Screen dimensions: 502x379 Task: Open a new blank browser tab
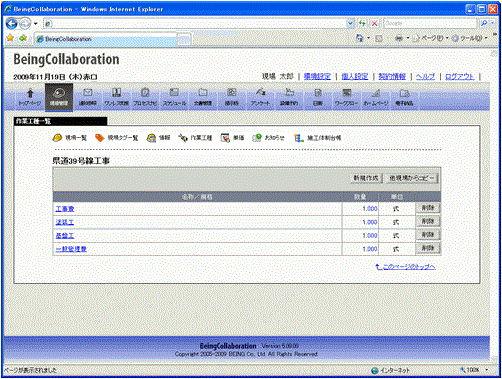[x=184, y=40]
